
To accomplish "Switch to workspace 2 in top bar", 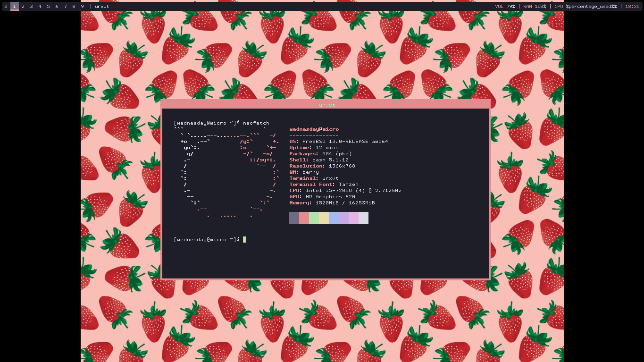I will [x=23, y=7].
